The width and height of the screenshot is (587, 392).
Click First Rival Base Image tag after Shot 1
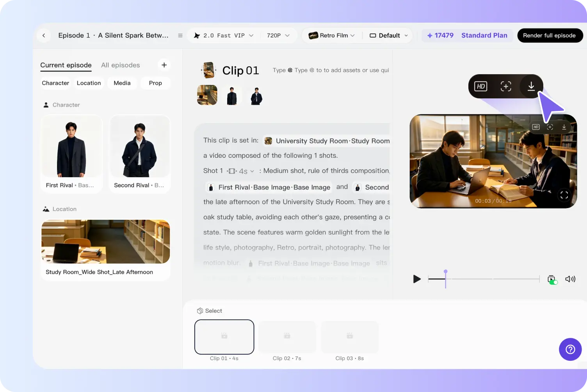click(x=269, y=187)
